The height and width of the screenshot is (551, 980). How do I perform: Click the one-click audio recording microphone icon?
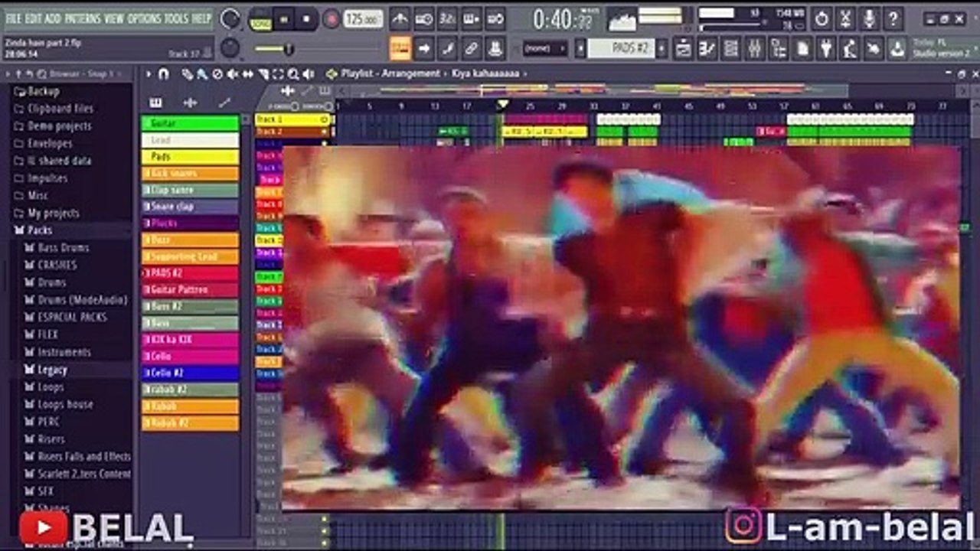pos(869,18)
